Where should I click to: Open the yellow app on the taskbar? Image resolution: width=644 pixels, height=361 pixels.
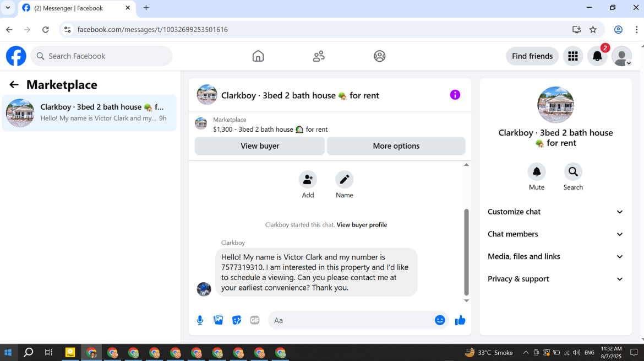(70, 352)
